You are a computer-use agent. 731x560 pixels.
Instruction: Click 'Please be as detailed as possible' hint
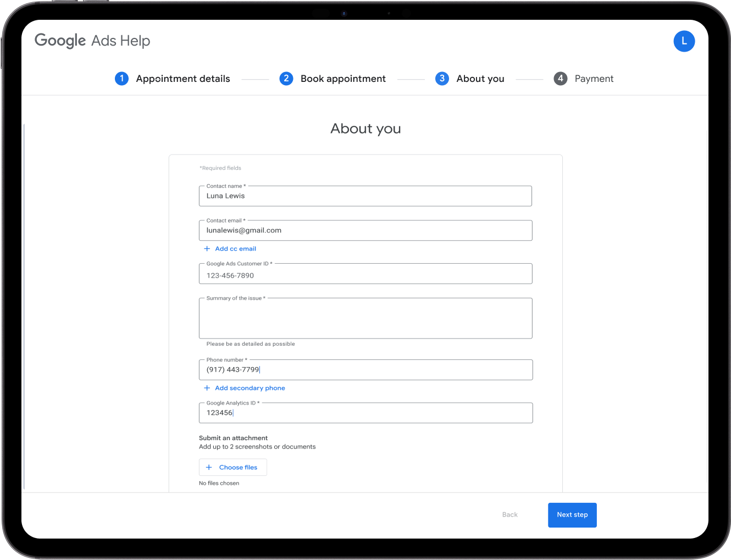[251, 344]
